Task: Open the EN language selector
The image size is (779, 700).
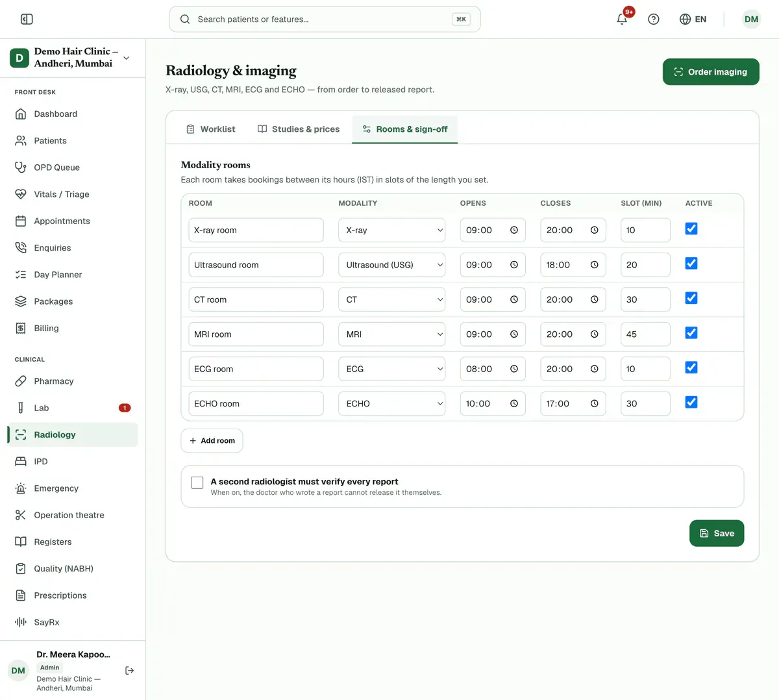Action: 693,19
